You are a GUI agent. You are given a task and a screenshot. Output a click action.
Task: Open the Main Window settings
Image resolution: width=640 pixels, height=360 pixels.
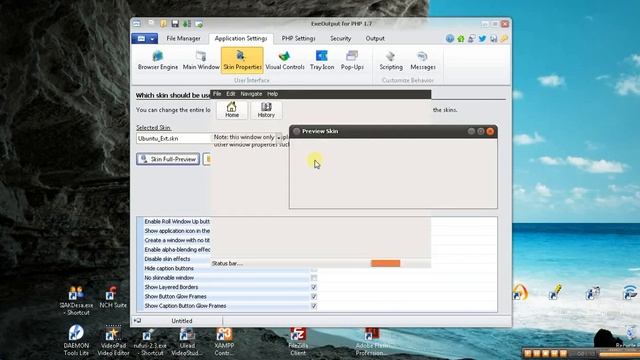pyautogui.click(x=201, y=60)
